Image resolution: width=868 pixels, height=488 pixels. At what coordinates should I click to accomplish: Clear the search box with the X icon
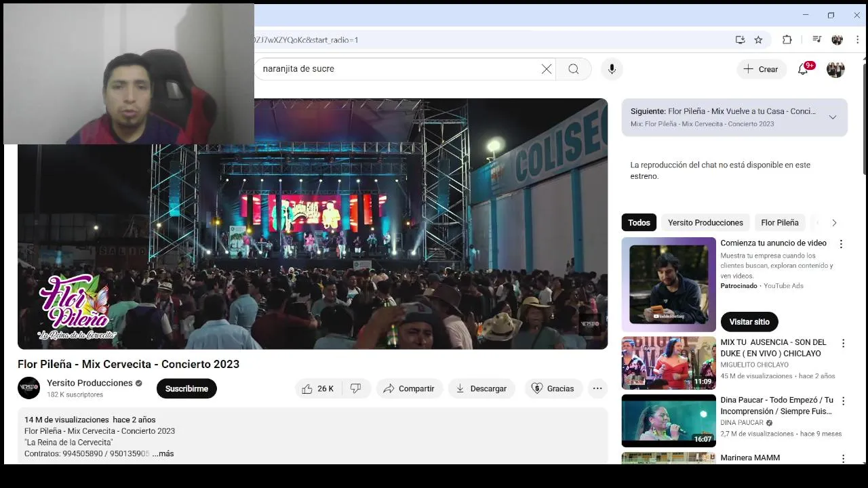point(547,69)
